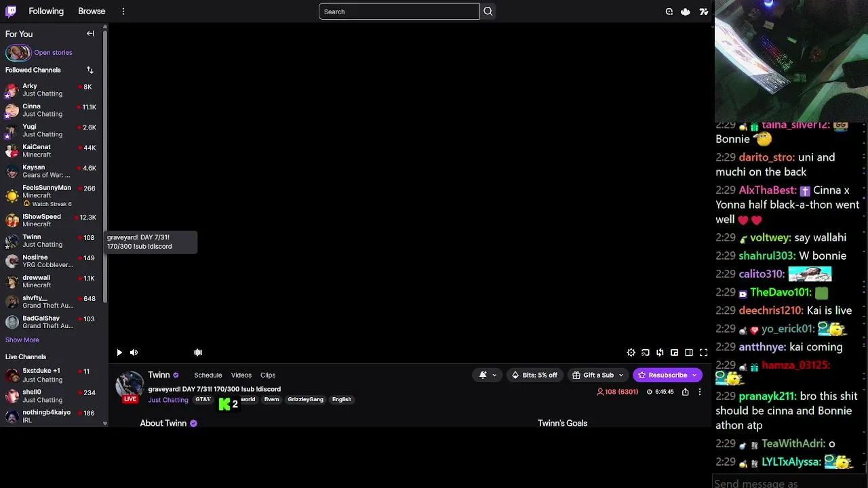This screenshot has height=488, width=868.
Task: Click username pranayk211 in chat
Action: point(767,396)
